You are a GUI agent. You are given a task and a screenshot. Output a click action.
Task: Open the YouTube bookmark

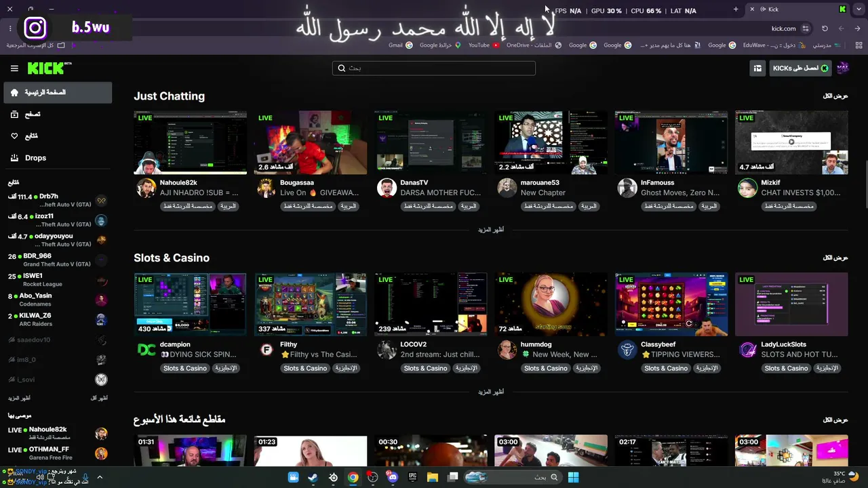coord(484,45)
